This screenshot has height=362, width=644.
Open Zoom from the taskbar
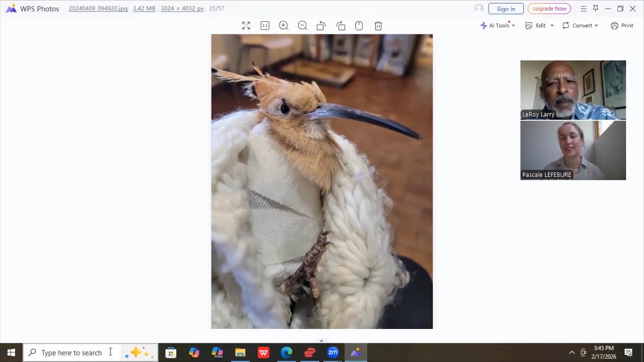pyautogui.click(x=333, y=352)
